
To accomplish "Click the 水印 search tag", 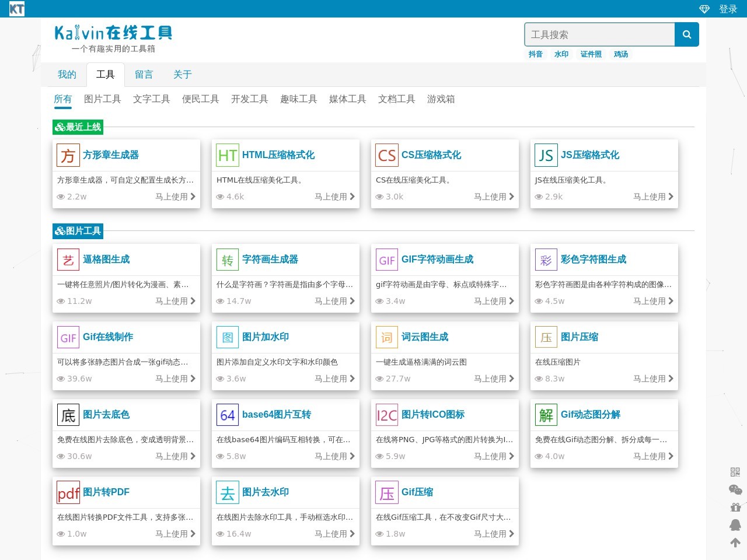I will click(x=561, y=54).
